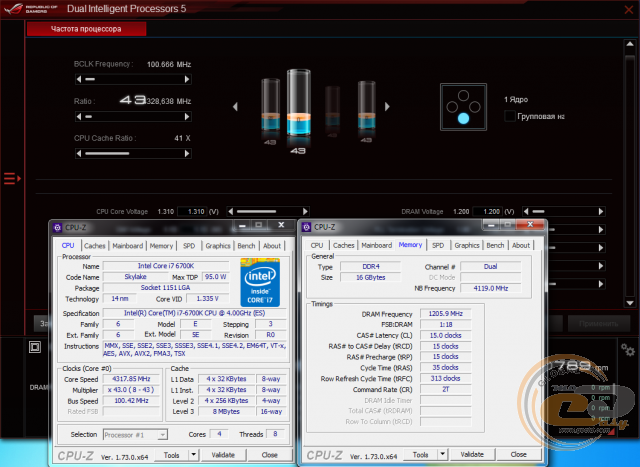The height and width of the screenshot is (467, 640).
Task: Click scrollbar down arrow in main panel
Action: click(630, 303)
